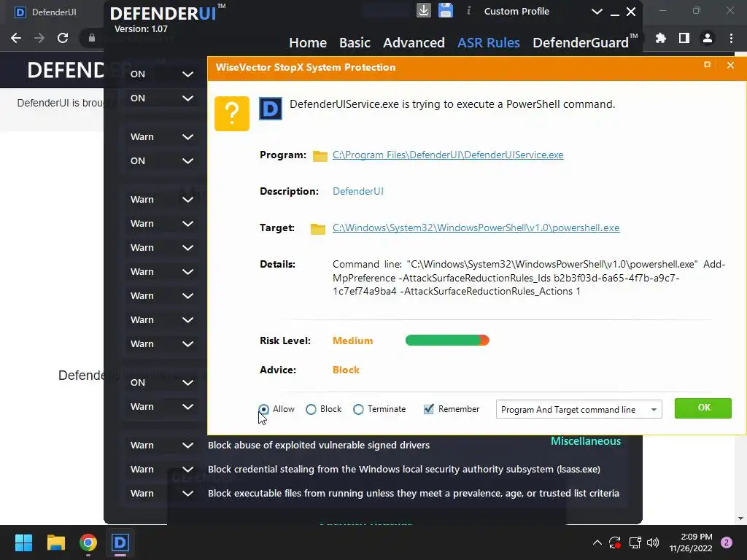
Task: Click the site lock icon in address bar
Action: click(x=91, y=38)
